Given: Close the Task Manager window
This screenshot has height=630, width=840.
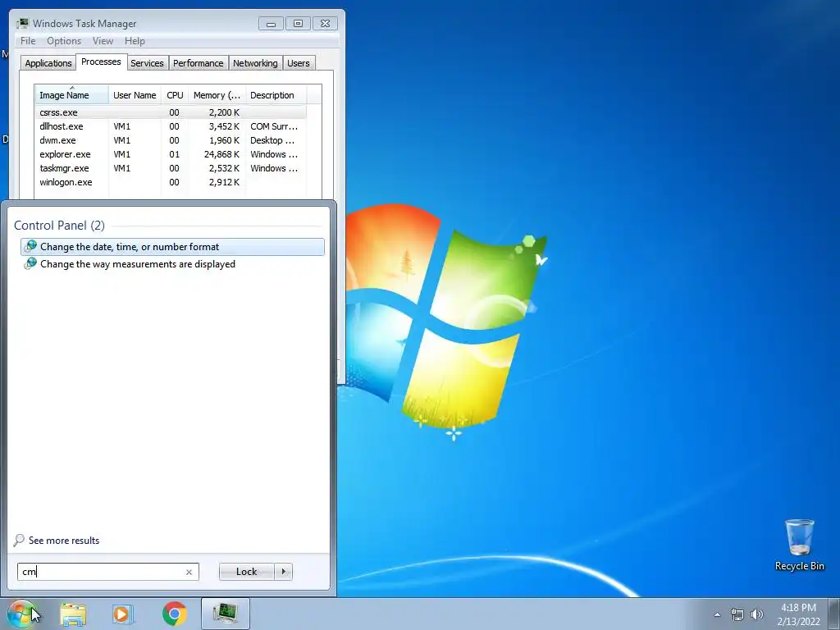Looking at the screenshot, I should (x=325, y=24).
